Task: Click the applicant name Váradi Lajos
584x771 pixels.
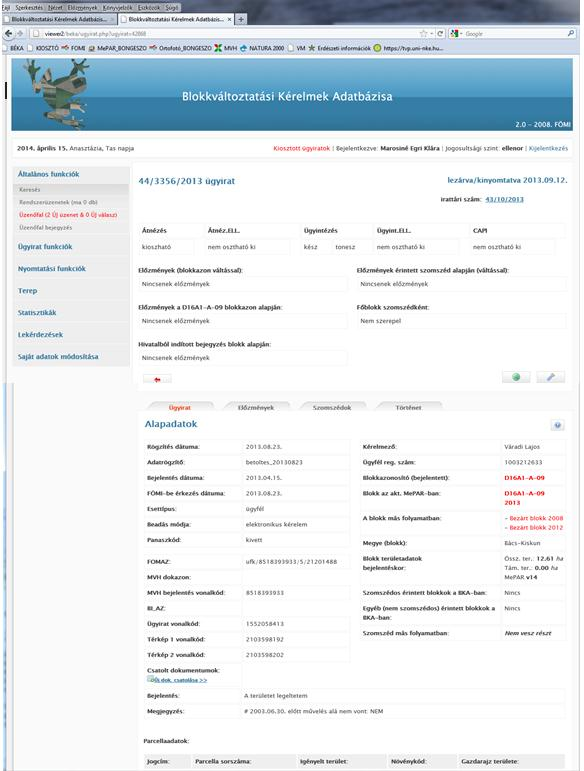Action: pyautogui.click(x=522, y=447)
